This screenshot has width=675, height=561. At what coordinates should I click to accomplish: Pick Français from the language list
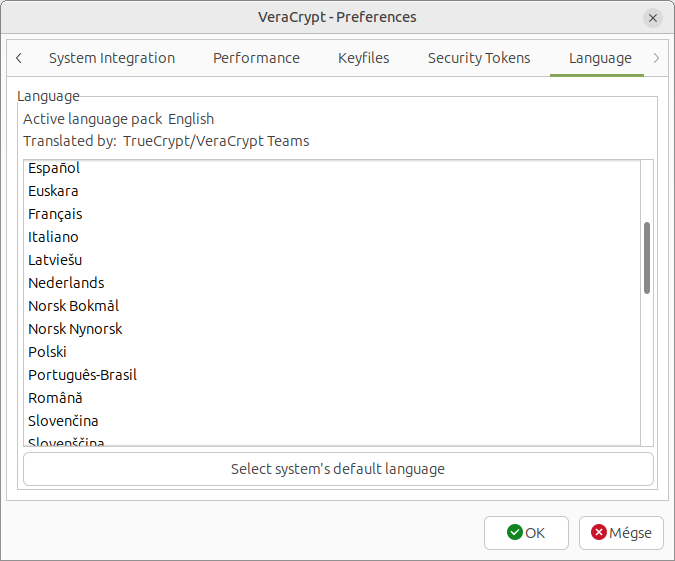point(55,214)
